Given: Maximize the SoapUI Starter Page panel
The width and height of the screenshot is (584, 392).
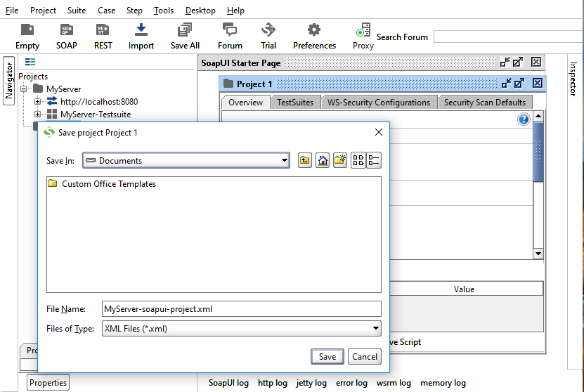Looking at the screenshot, I should (518, 62).
